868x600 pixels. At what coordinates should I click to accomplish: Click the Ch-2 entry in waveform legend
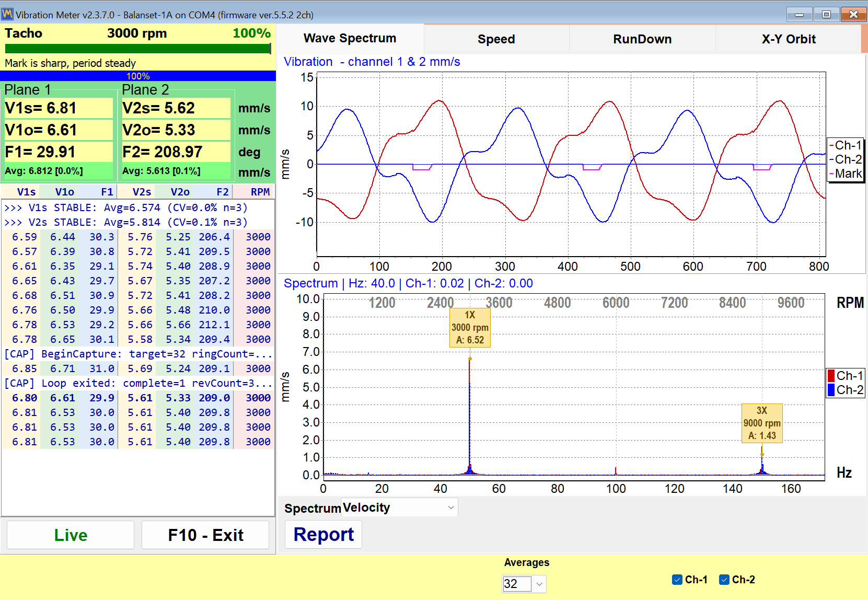point(846,159)
